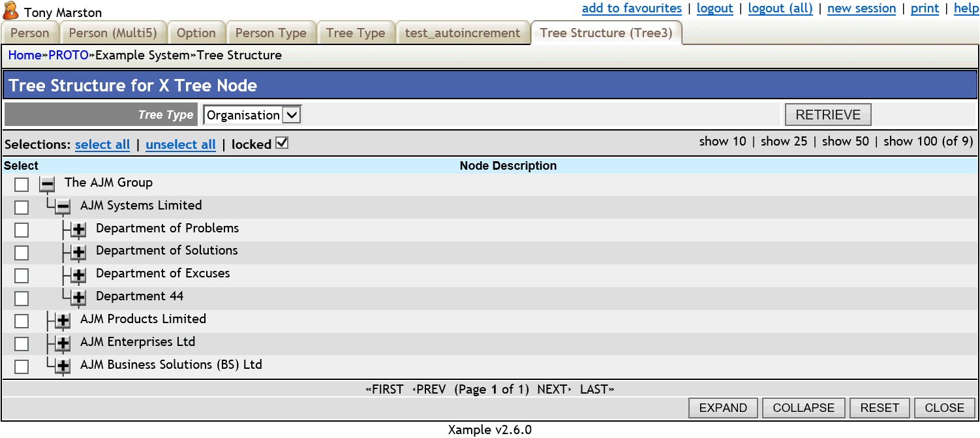Image resolution: width=980 pixels, height=438 pixels.
Task: Switch to the Person Type tab
Action: point(271,32)
